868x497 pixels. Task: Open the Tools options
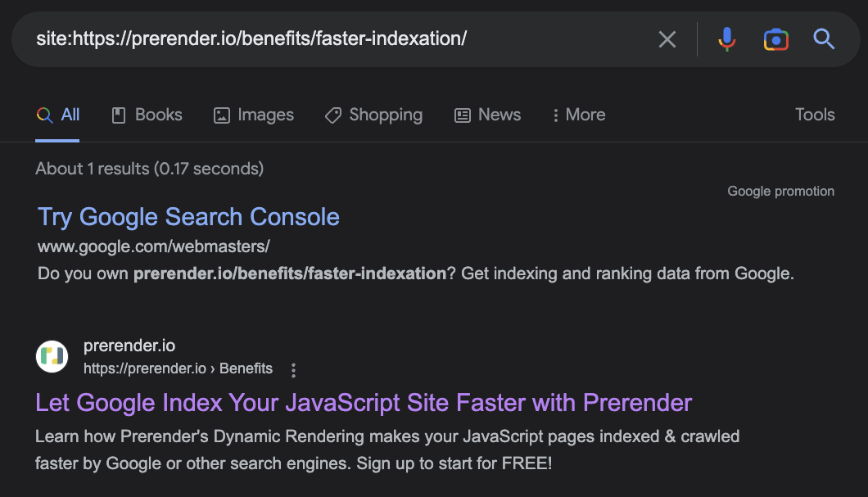click(x=815, y=115)
